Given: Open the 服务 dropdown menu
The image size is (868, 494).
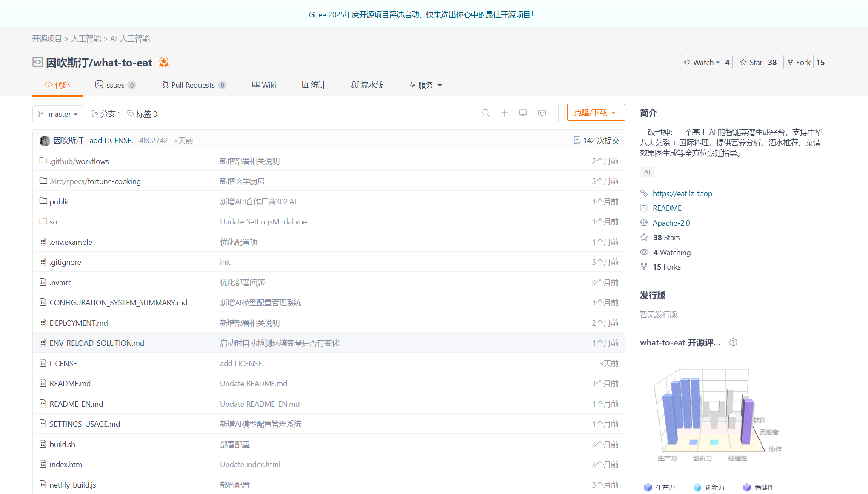Looking at the screenshot, I should pos(425,85).
